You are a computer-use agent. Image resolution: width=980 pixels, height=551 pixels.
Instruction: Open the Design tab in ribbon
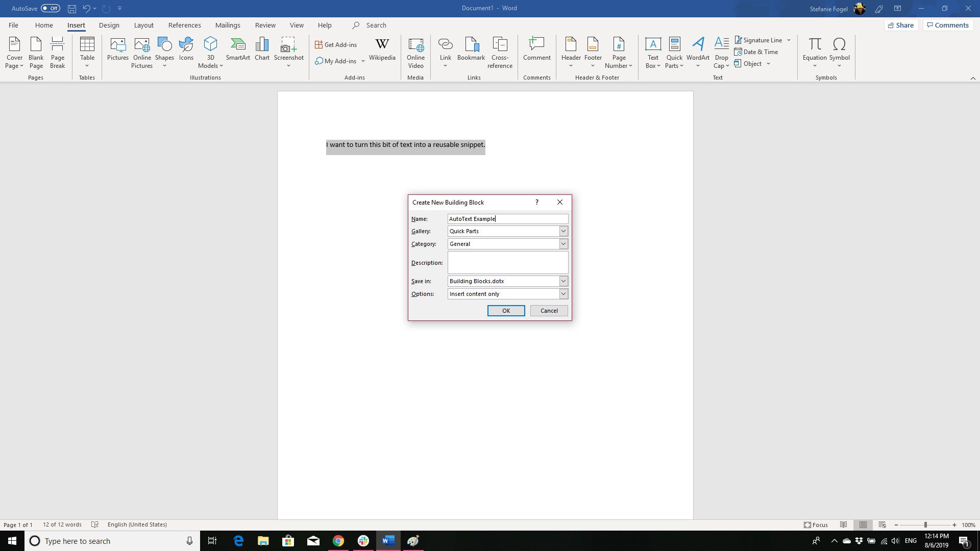point(109,25)
